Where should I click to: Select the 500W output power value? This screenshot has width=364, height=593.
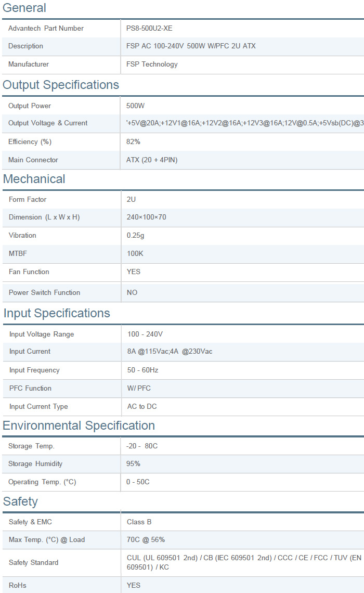pos(135,106)
